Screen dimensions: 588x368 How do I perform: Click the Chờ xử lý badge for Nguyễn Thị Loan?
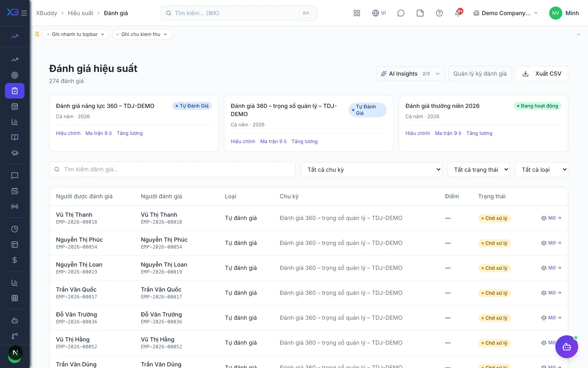tap(494, 268)
